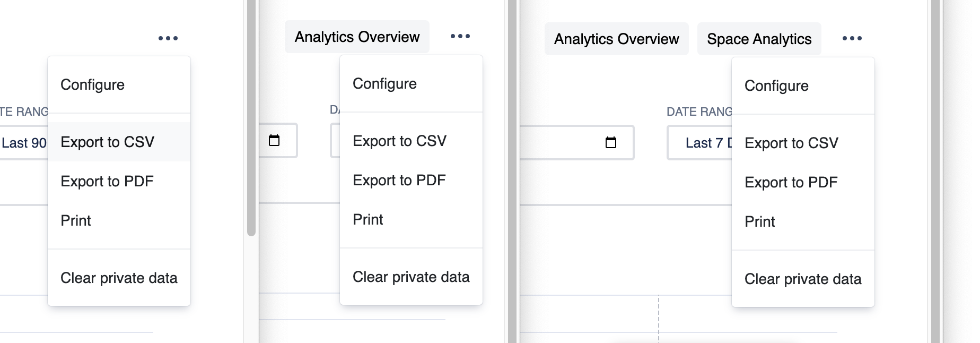Screen dimensions: 980x343
Task: Choose Export to PDF in the leftmost menu
Action: [x=107, y=181]
